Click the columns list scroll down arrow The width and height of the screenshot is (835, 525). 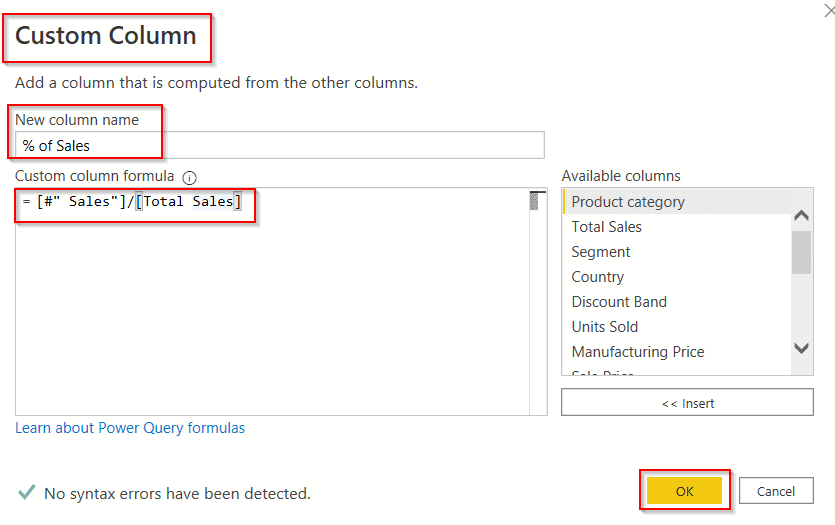click(x=801, y=348)
